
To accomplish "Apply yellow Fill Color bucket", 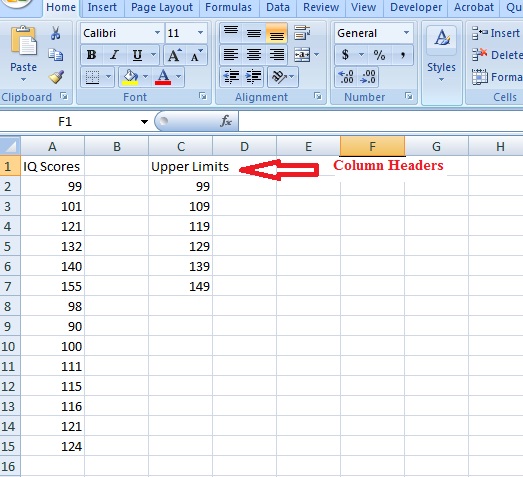I will point(130,77).
